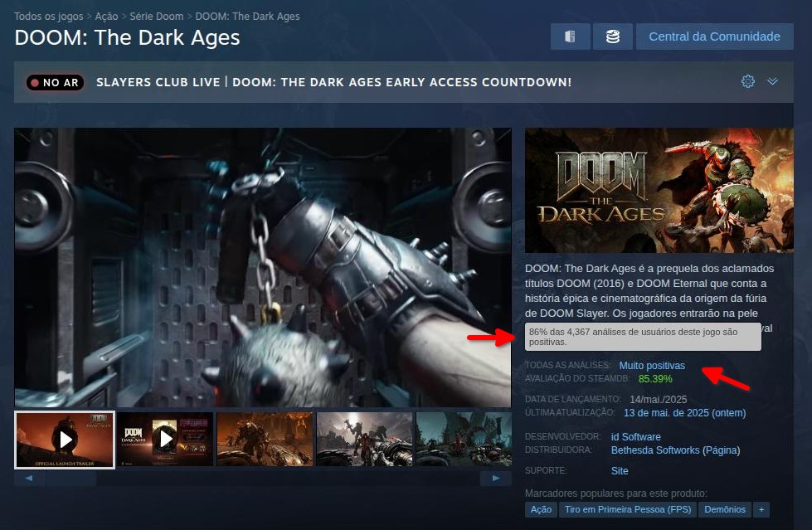
Task: Click the SteamDB book icon button
Action: 570,36
